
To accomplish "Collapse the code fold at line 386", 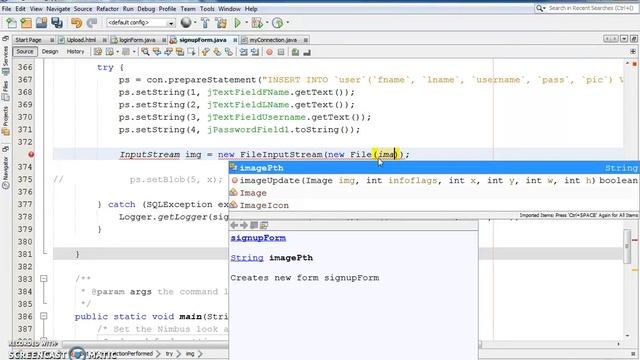I will 44,316.
